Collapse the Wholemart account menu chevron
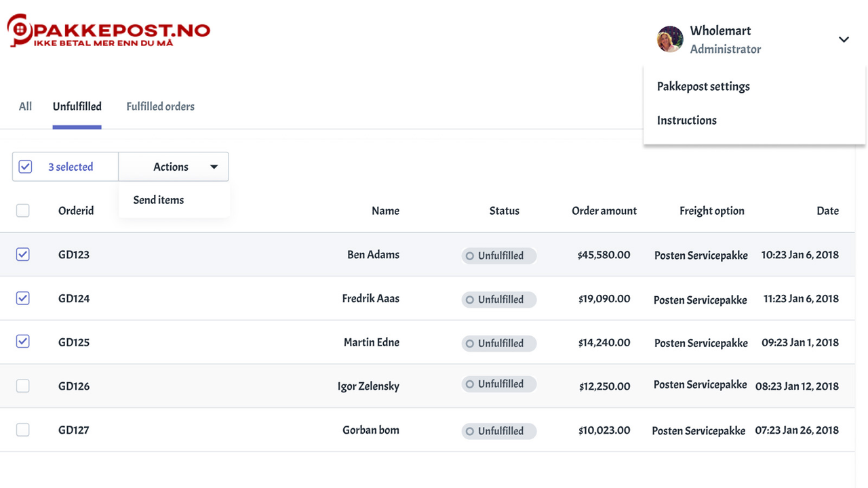The width and height of the screenshot is (868, 488). (844, 39)
